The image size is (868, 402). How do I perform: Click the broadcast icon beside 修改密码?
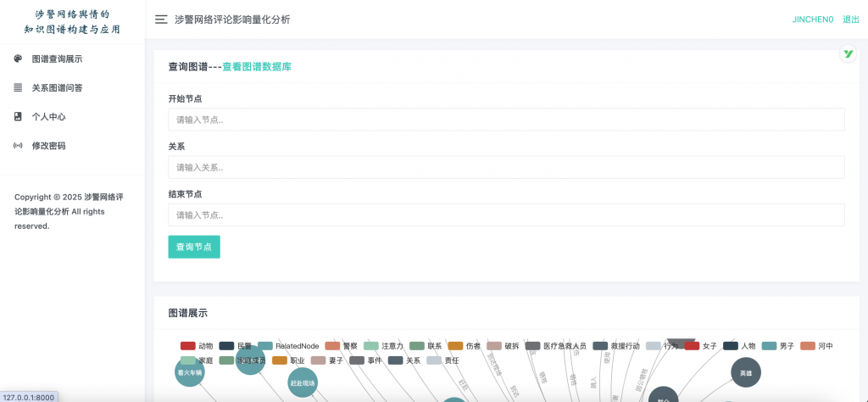coord(18,146)
